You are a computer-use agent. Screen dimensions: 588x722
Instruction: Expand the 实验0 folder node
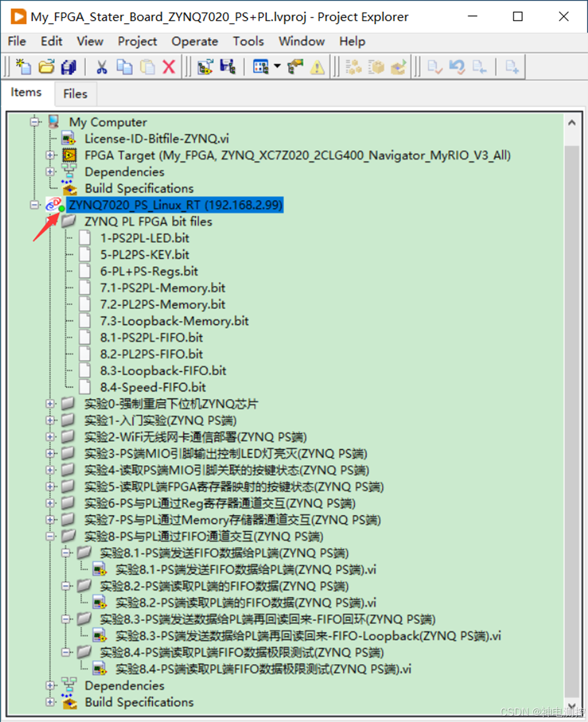point(50,404)
